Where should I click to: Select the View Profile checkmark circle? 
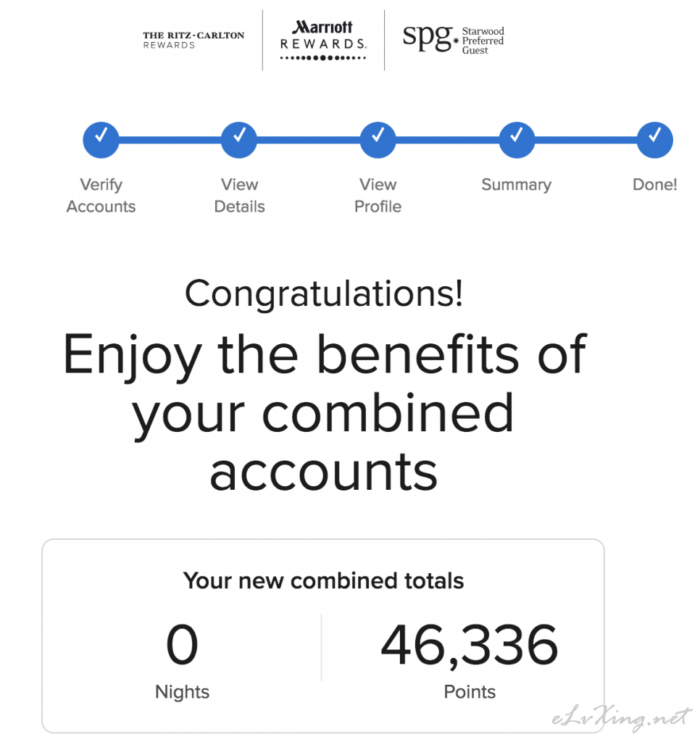378,140
